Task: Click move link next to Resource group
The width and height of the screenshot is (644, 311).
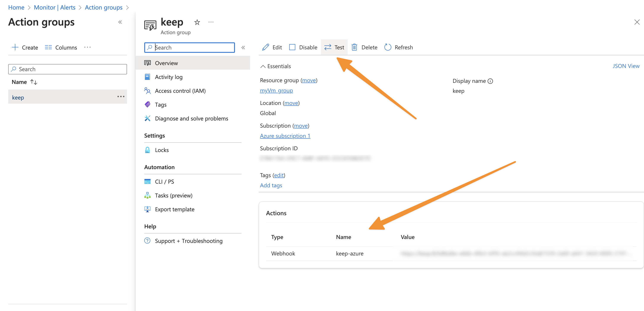Action: [309, 80]
